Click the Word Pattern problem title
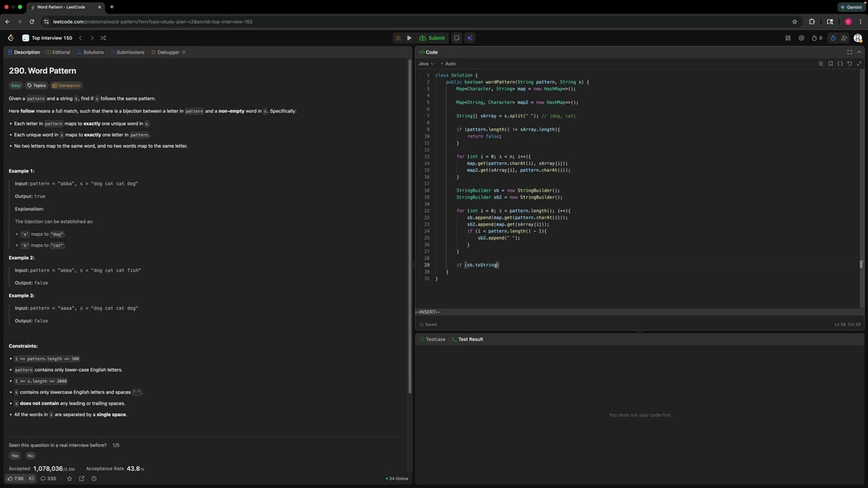The image size is (868, 488). pyautogui.click(x=42, y=70)
